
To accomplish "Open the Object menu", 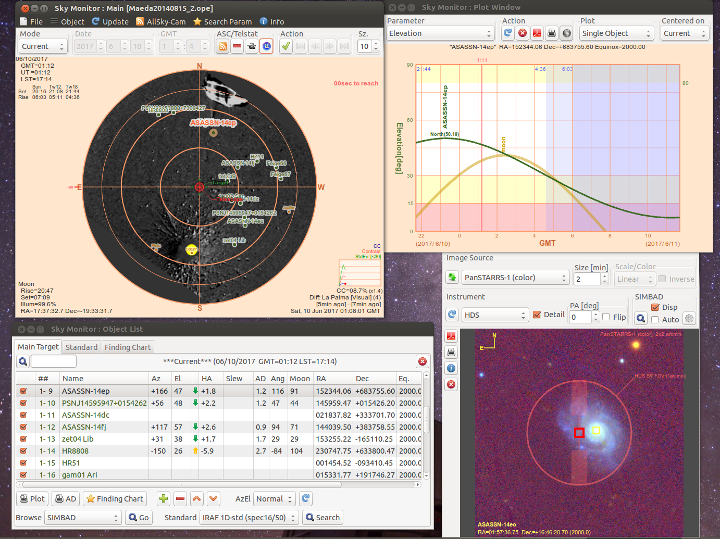I will click(x=67, y=22).
